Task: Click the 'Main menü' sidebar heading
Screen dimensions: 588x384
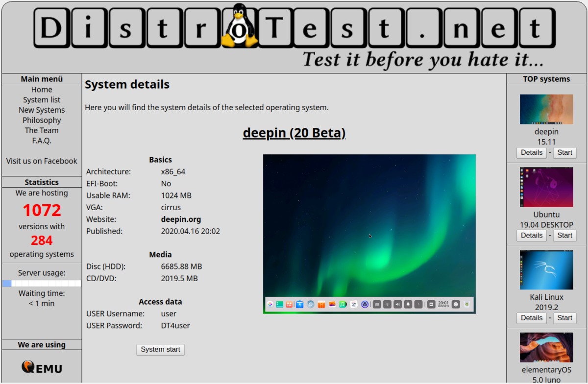Action: point(42,79)
